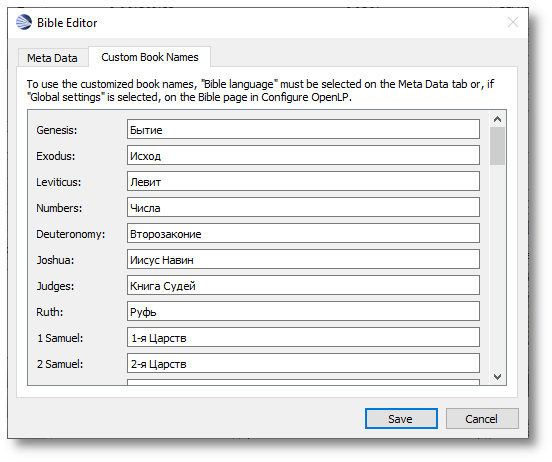The height and width of the screenshot is (462, 552).
Task: Select the Deuteronomy input field
Action: 303,233
